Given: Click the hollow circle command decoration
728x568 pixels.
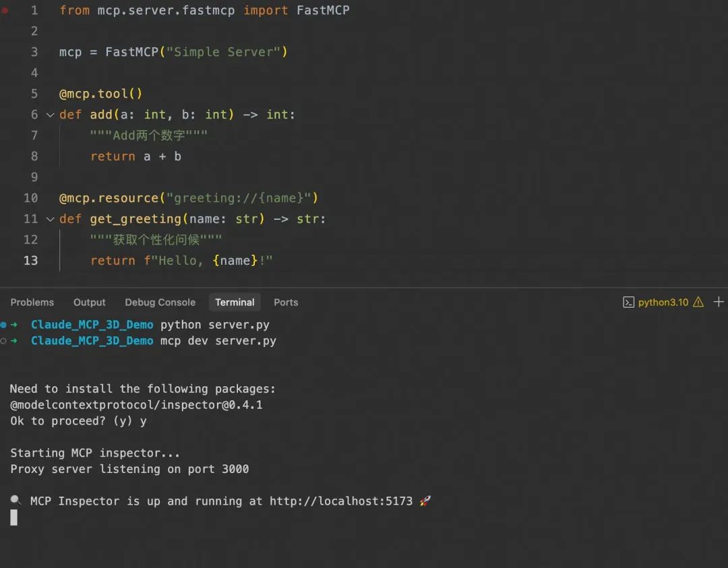Looking at the screenshot, I should [3, 341].
